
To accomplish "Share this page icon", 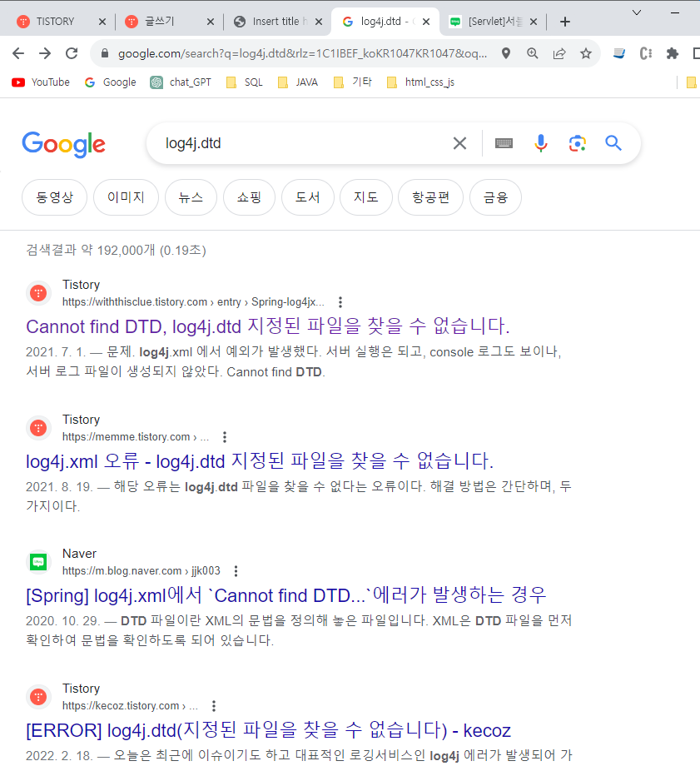I will [x=559, y=53].
